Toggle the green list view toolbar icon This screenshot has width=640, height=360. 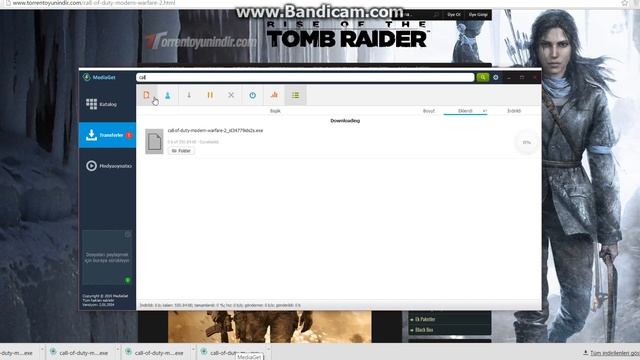296,95
